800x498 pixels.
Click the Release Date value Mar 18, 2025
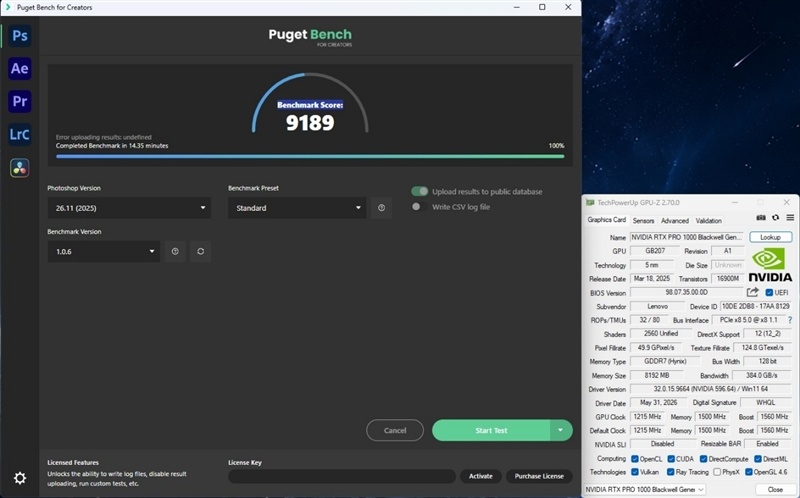[652, 279]
